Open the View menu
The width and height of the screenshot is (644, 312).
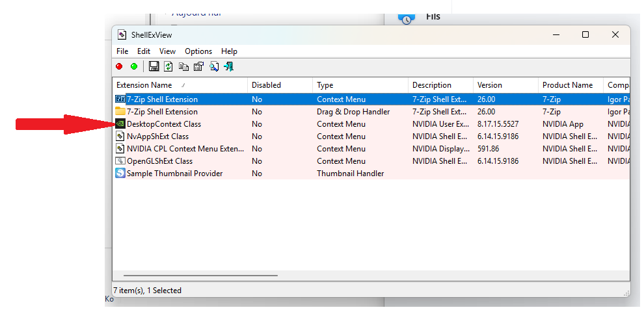pyautogui.click(x=168, y=51)
